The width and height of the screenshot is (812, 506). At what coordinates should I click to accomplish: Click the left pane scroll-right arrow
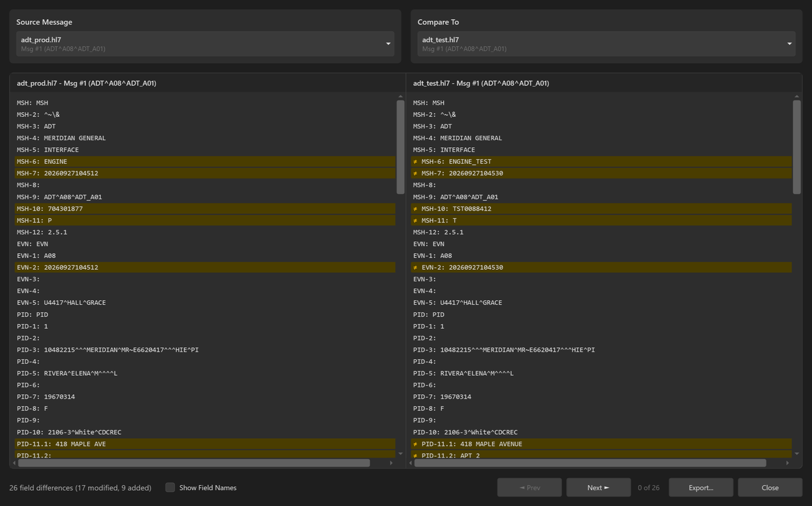pyautogui.click(x=391, y=463)
